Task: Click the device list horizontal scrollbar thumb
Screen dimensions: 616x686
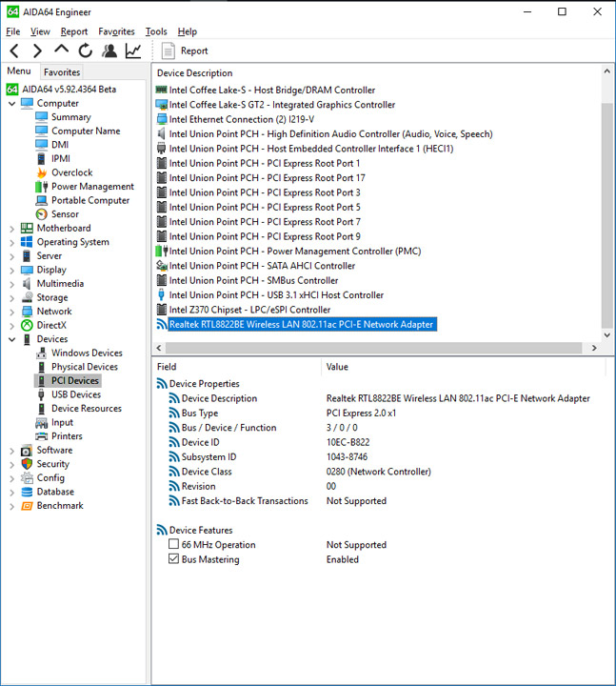Action: [373, 348]
